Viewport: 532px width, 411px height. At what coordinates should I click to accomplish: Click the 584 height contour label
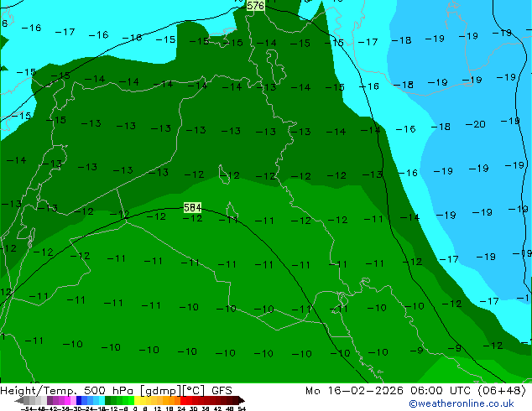[x=192, y=207]
